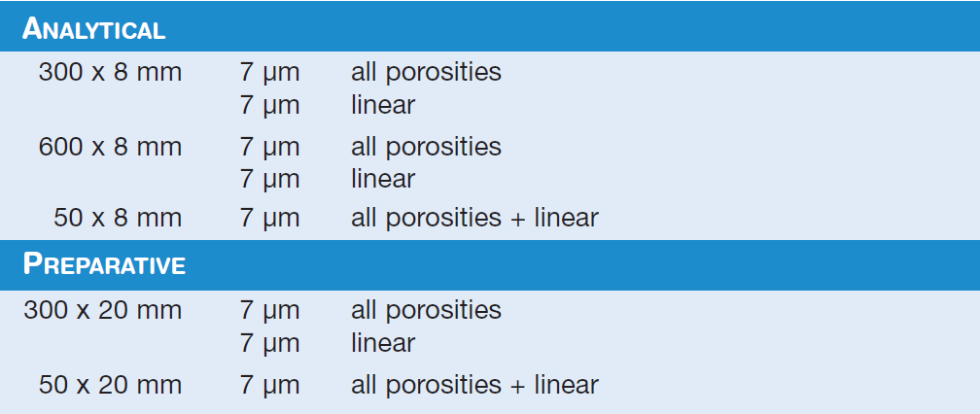Screen dimensions: 980x414
Task: Click the Preparative section header
Action: 104,264
